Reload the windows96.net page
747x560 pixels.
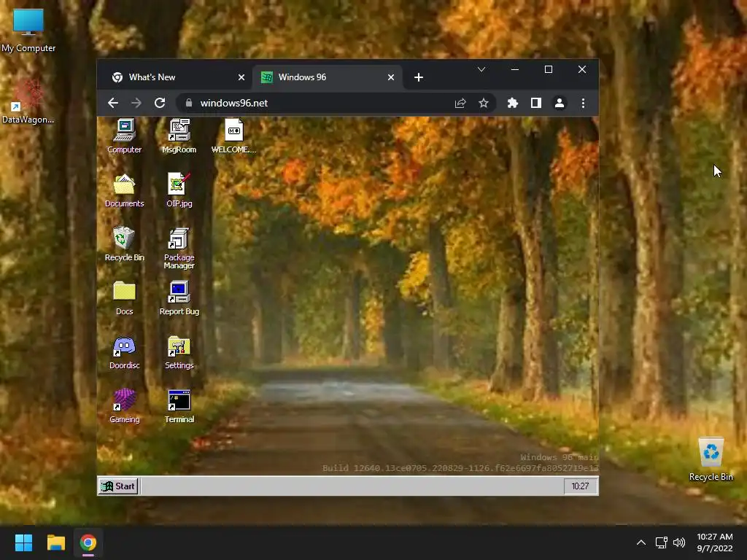(160, 103)
